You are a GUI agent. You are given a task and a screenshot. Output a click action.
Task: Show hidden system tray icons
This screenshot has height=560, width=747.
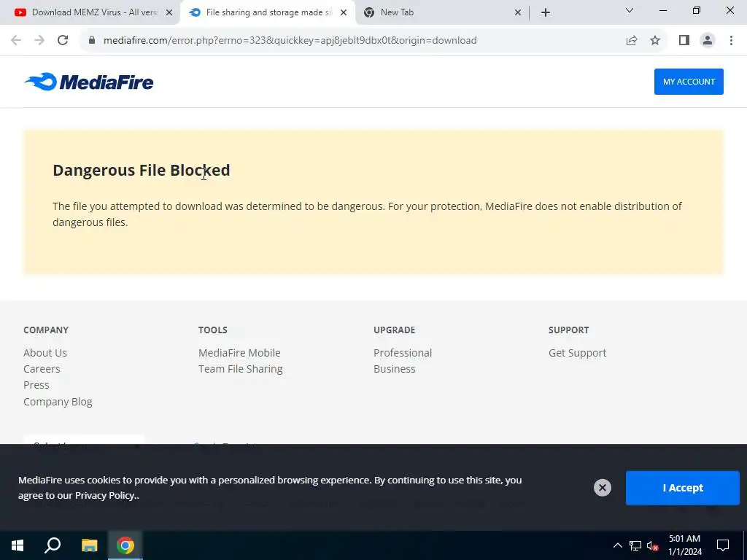point(617,545)
